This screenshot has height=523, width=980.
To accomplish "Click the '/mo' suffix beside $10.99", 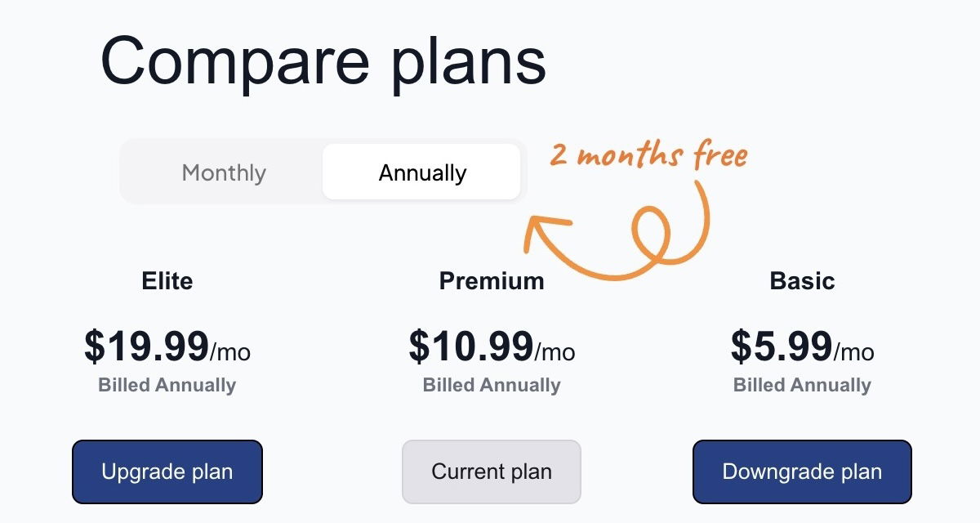I will (555, 352).
